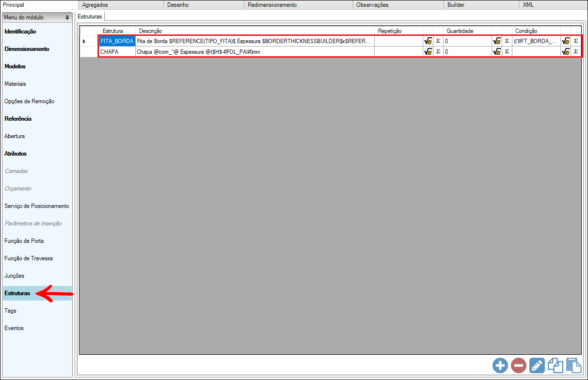Select Estruturas in module menu
Image resolution: width=588 pixels, height=380 pixels.
point(37,293)
